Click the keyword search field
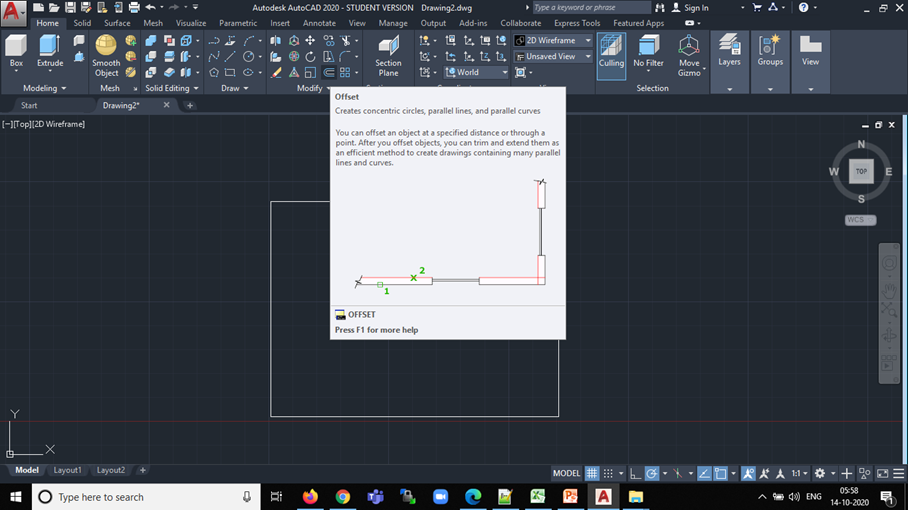Screen dimensions: 908x510 591,8
